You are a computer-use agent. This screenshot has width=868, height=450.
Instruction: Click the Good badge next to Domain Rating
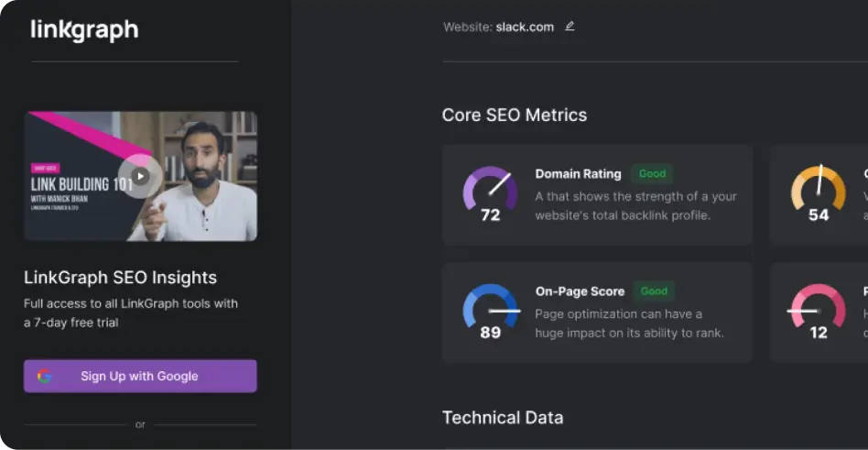652,173
